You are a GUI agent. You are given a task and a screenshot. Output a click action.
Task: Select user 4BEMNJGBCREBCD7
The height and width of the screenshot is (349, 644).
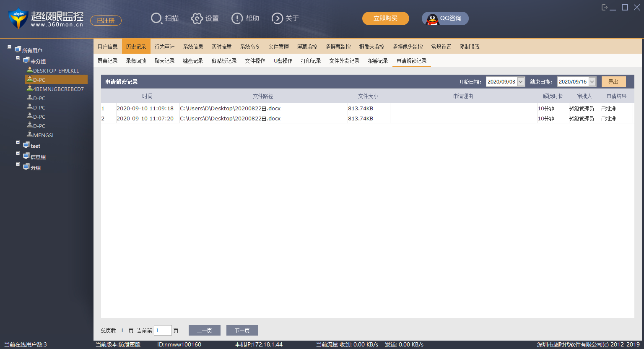pos(58,89)
